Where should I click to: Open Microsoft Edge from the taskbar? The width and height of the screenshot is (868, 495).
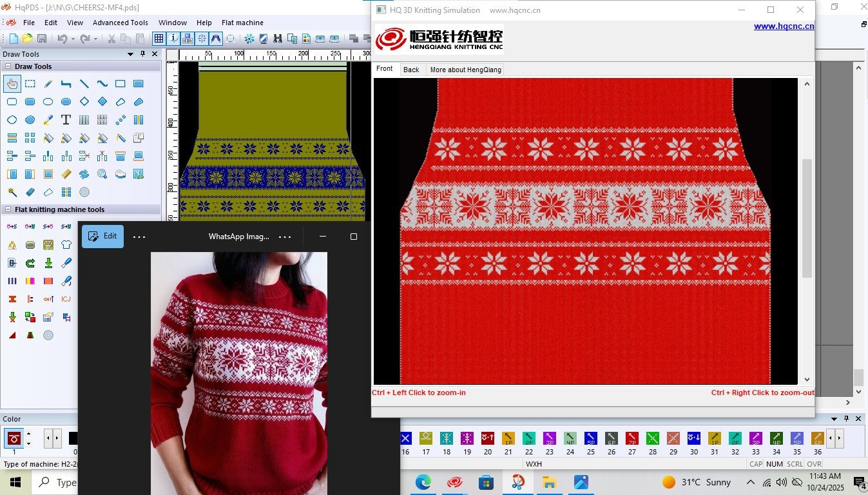pyautogui.click(x=423, y=482)
